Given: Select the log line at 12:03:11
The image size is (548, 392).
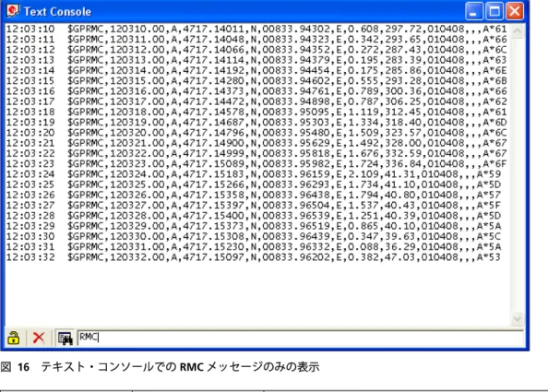Looking at the screenshot, I should pyautogui.click(x=256, y=39).
